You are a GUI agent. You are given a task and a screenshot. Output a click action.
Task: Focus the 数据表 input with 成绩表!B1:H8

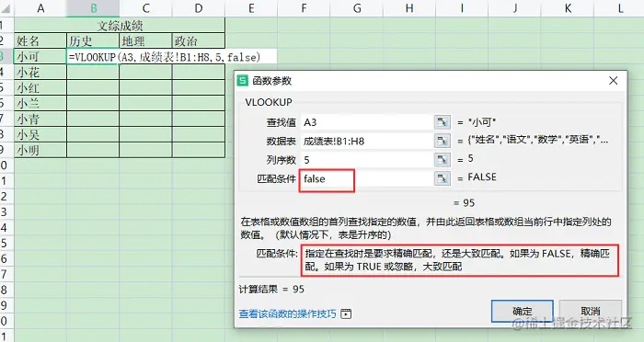367,142
